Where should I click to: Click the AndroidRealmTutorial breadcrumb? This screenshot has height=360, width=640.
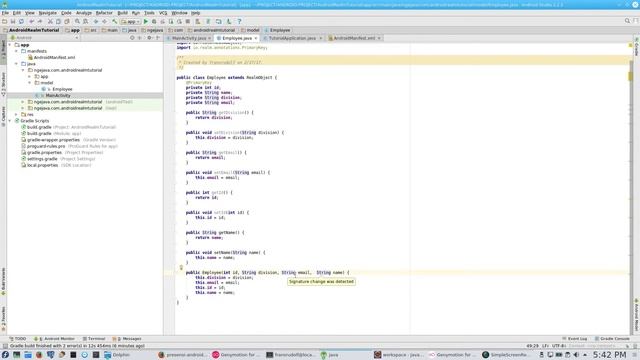[31, 30]
